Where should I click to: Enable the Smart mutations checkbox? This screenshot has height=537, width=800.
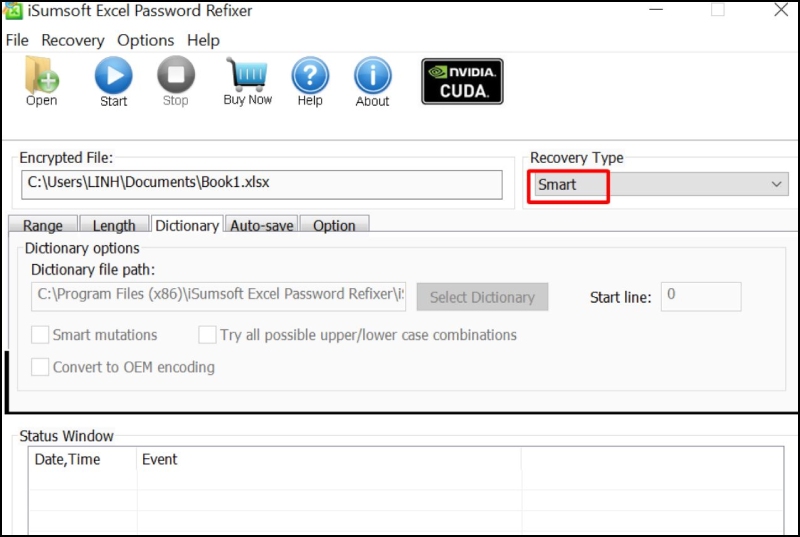pyautogui.click(x=40, y=335)
